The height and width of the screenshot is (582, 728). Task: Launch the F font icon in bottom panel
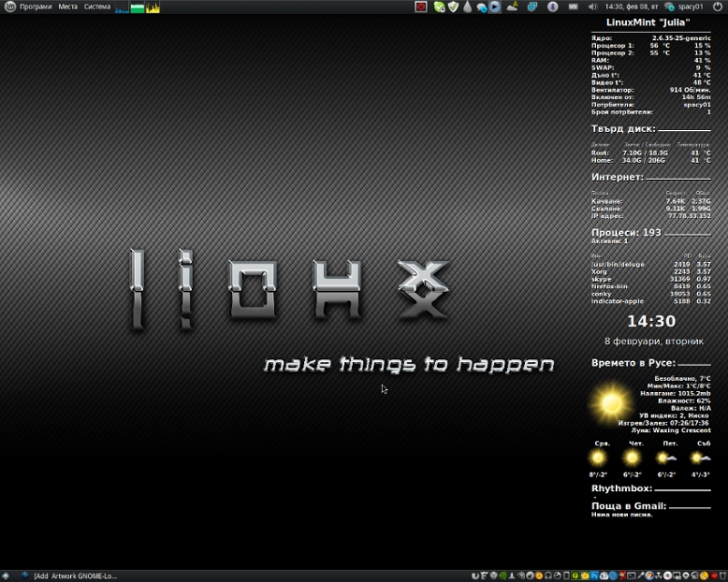click(x=484, y=576)
